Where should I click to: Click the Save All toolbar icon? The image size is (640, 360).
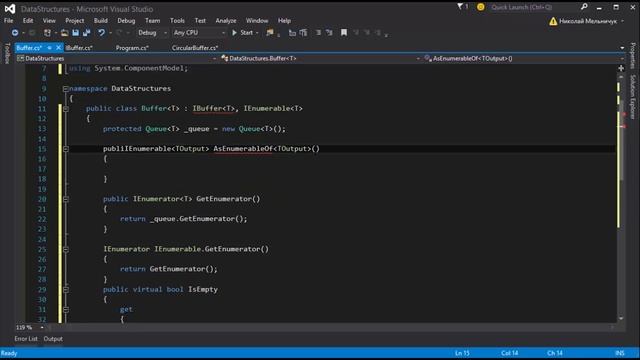click(87, 33)
